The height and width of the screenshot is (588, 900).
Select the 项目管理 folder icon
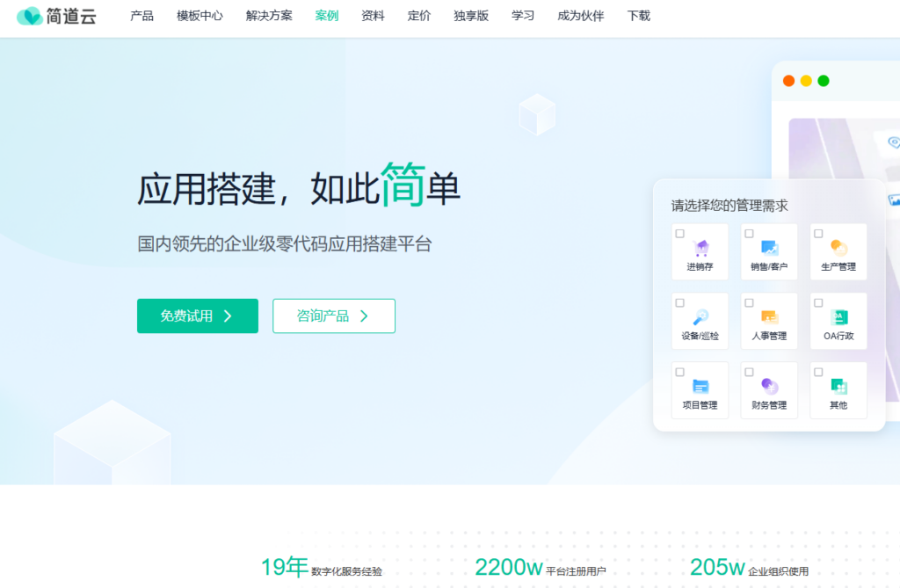pyautogui.click(x=700, y=387)
